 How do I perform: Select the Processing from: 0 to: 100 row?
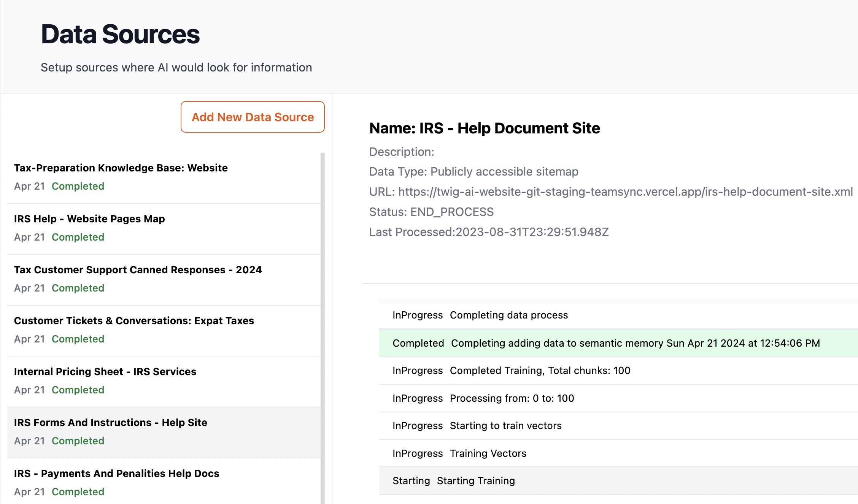coord(618,398)
